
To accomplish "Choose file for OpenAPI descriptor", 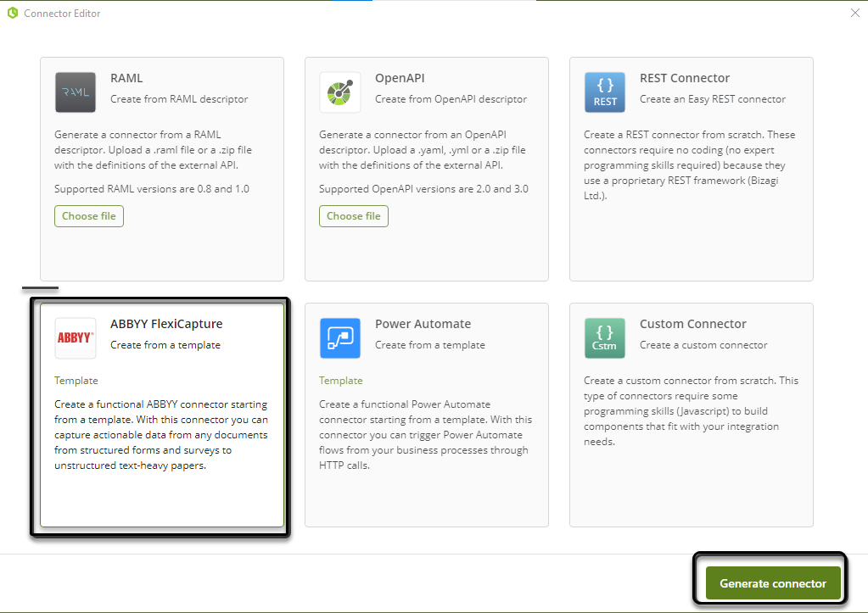I will coord(353,216).
